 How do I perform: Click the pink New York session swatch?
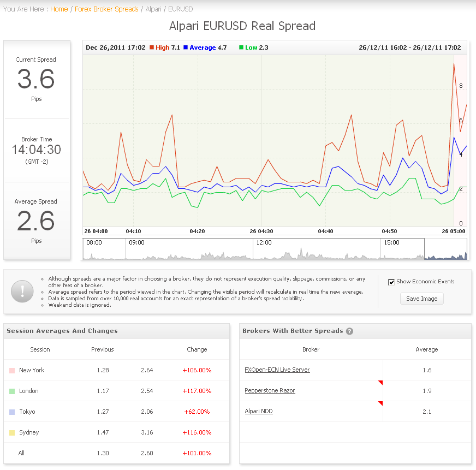(x=12, y=371)
